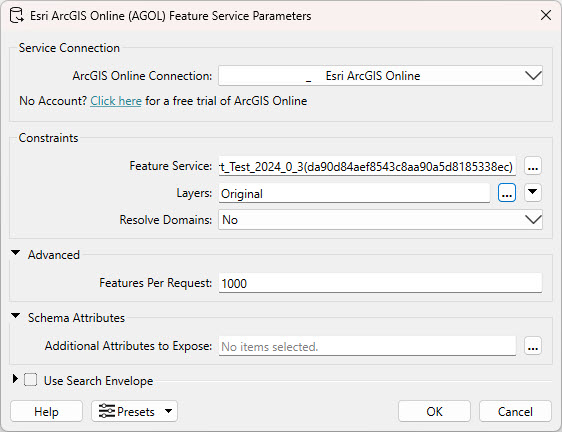Open the Presets menu button
Screen dimensions: 562x432
pyautogui.click(x=134, y=412)
